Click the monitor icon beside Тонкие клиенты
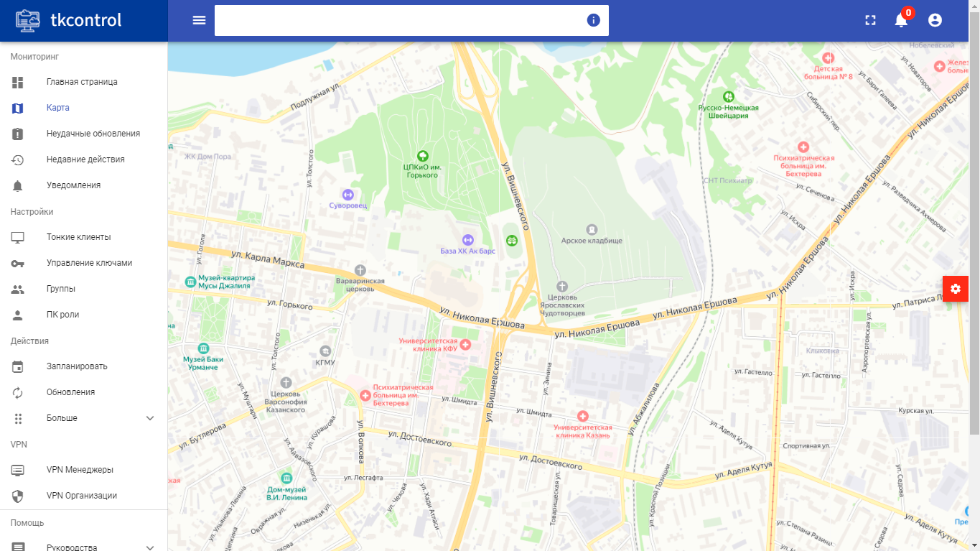Viewport: 980px width, 551px height. click(18, 237)
